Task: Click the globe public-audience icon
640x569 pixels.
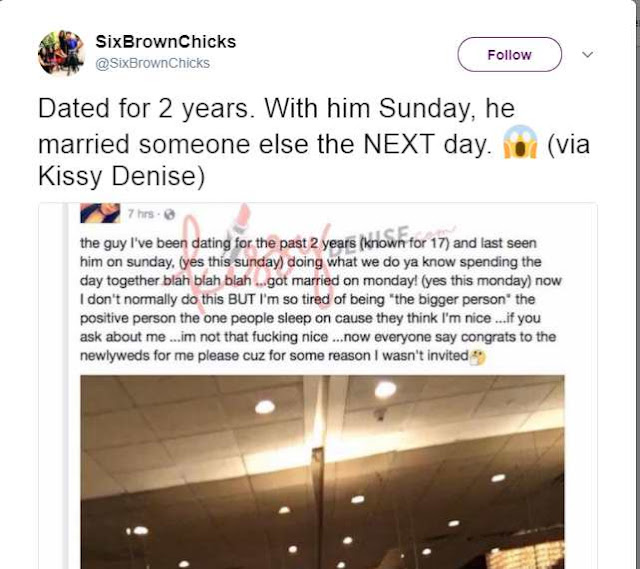Action: (169, 214)
